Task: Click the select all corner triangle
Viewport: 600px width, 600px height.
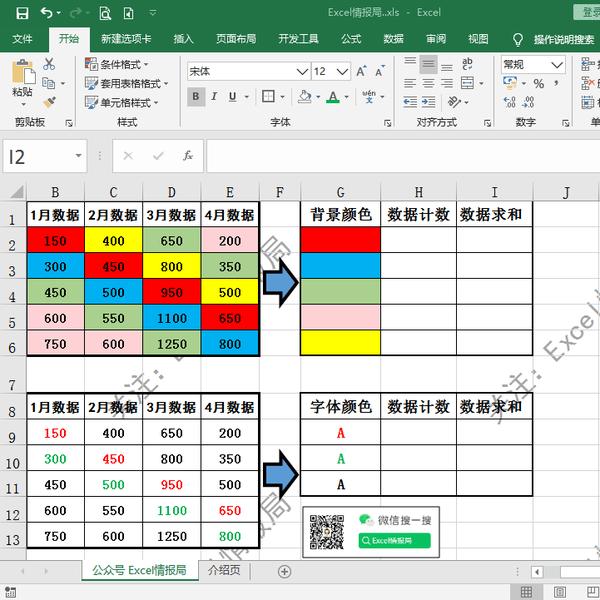Action: point(17,192)
